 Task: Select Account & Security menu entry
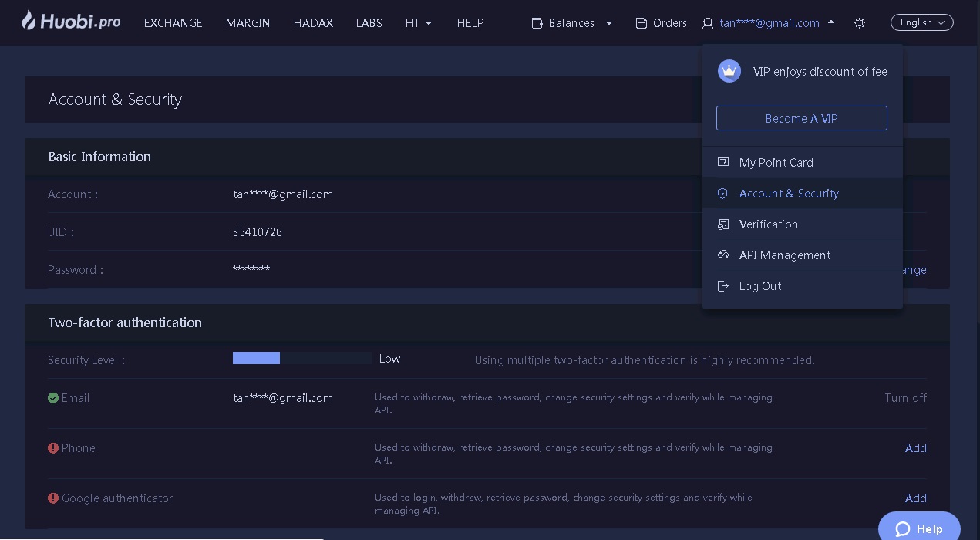pos(789,194)
